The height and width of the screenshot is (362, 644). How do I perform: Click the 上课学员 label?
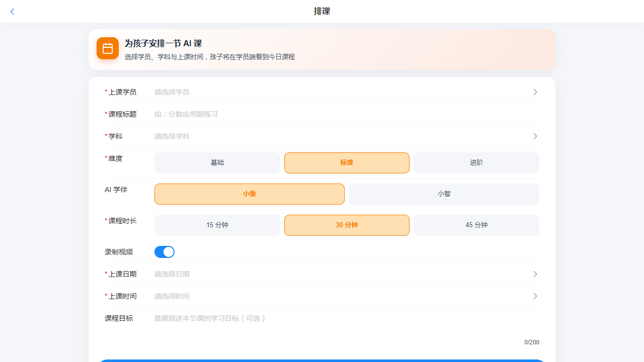pyautogui.click(x=122, y=92)
